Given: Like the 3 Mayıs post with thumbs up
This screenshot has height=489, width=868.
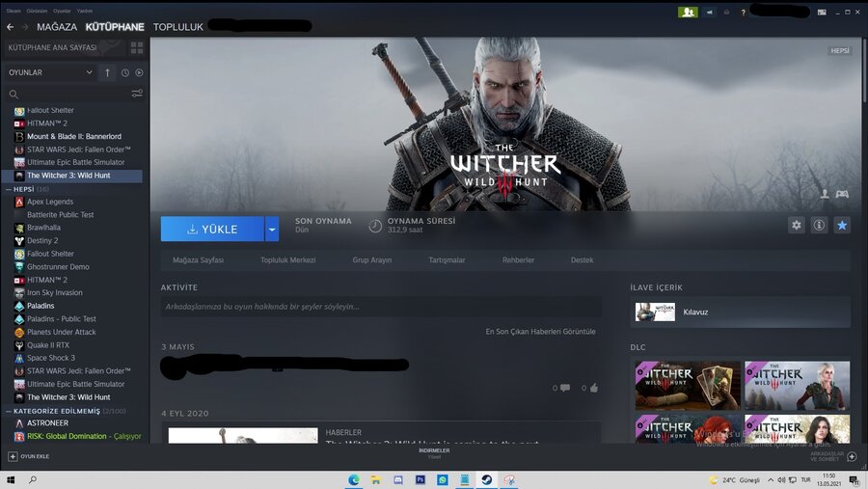Looking at the screenshot, I should point(594,388).
